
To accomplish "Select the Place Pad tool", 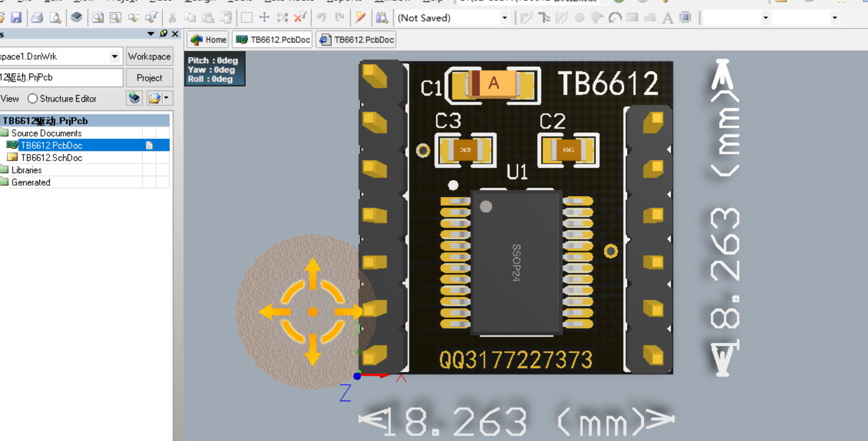I will tap(579, 18).
